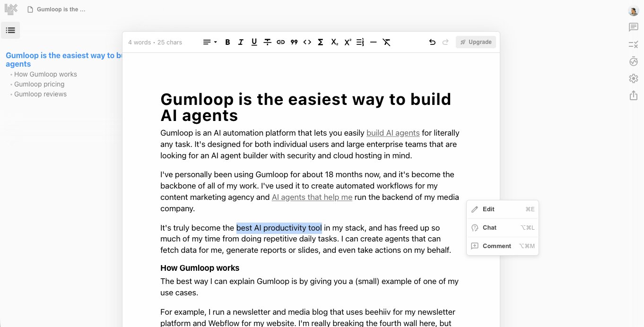This screenshot has width=644, height=327.
Task: Select Edit from the popup menu
Action: click(503, 209)
